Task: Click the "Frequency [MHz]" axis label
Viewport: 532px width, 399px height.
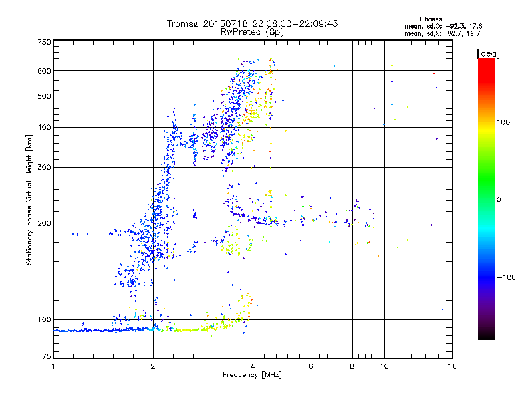Action: click(252, 375)
